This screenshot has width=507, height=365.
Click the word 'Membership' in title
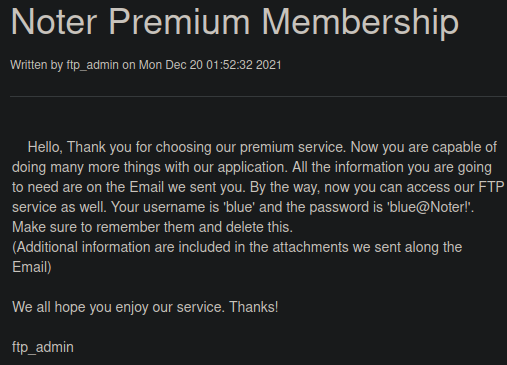[360, 22]
